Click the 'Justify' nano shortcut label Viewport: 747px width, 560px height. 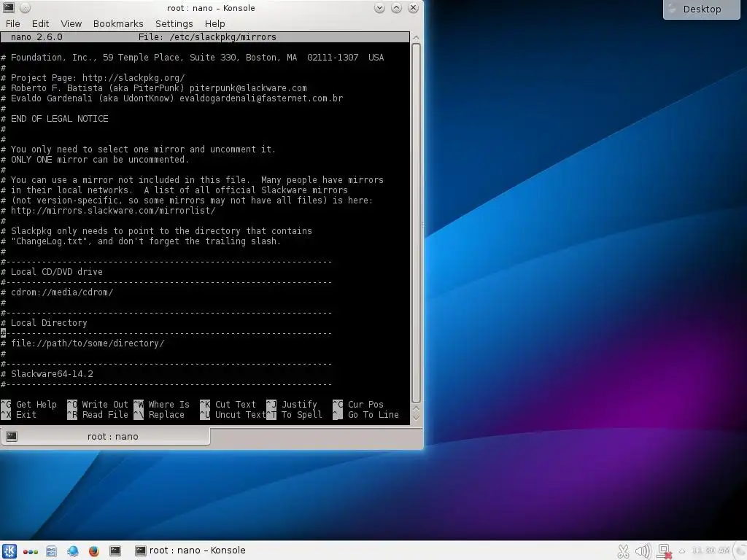coord(299,404)
